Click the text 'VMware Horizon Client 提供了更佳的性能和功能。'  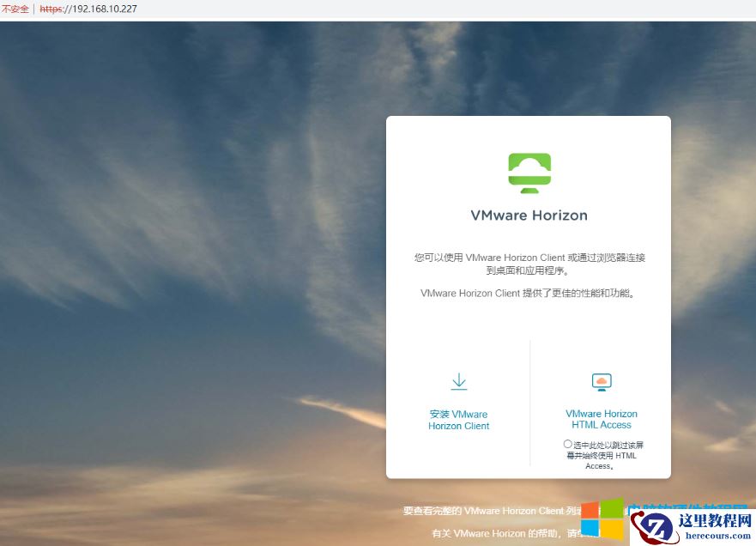528,294
